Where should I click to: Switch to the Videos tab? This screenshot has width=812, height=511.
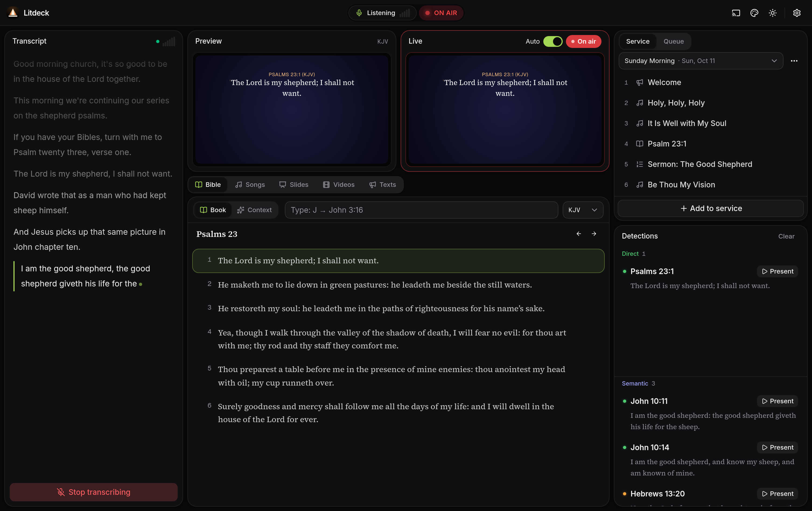click(339, 184)
